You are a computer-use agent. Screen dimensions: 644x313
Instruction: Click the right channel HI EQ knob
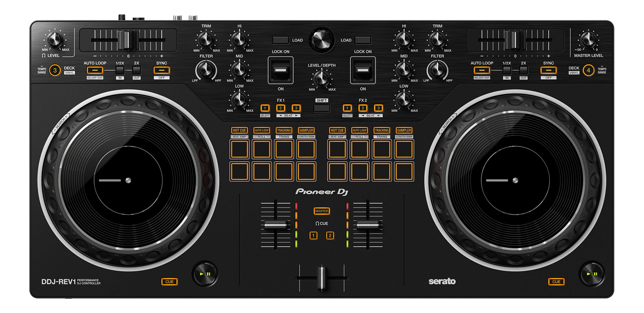pos(404,39)
